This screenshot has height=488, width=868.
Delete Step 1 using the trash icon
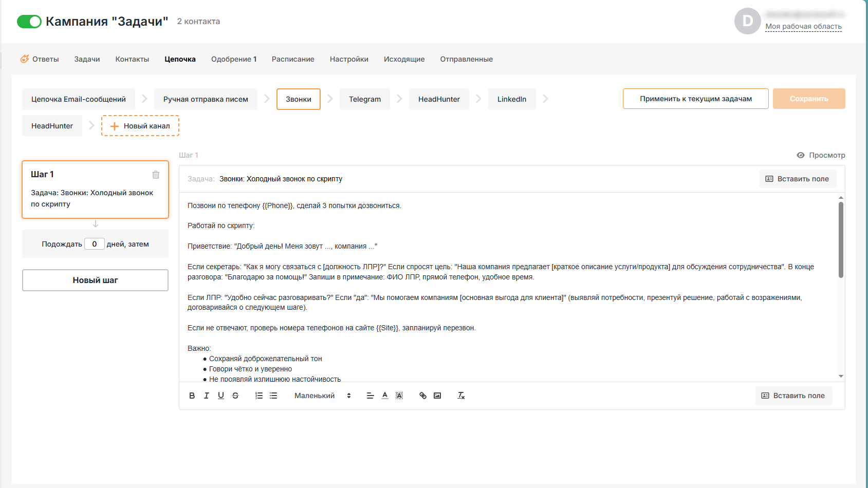click(156, 175)
